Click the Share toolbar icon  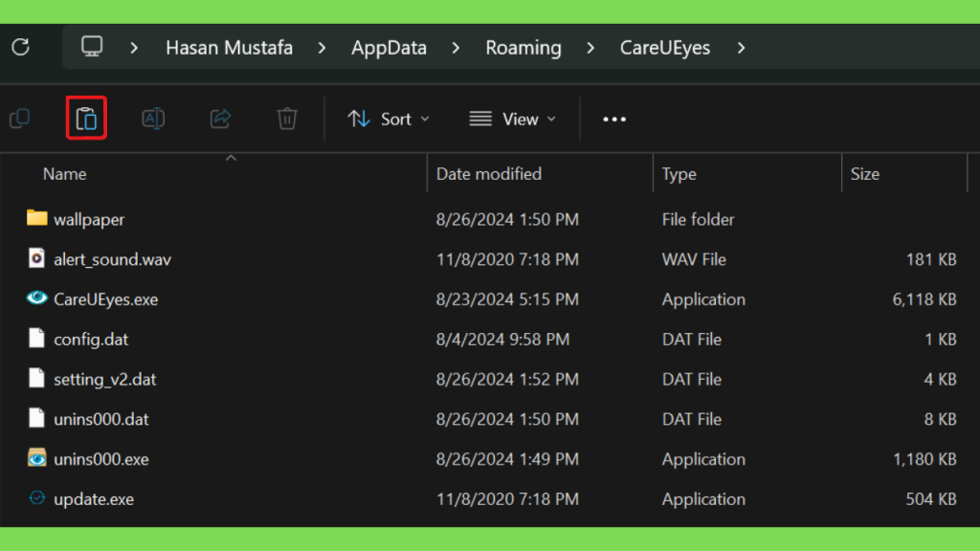click(x=220, y=118)
